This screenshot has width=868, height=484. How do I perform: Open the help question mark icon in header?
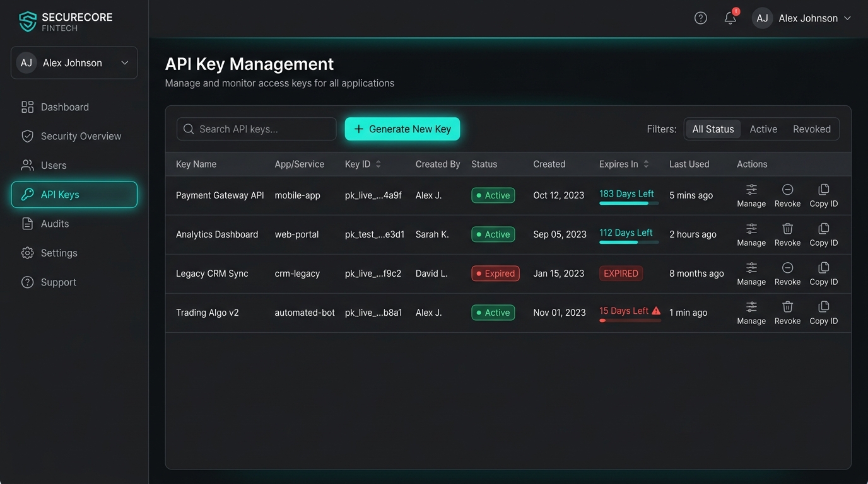coord(700,18)
